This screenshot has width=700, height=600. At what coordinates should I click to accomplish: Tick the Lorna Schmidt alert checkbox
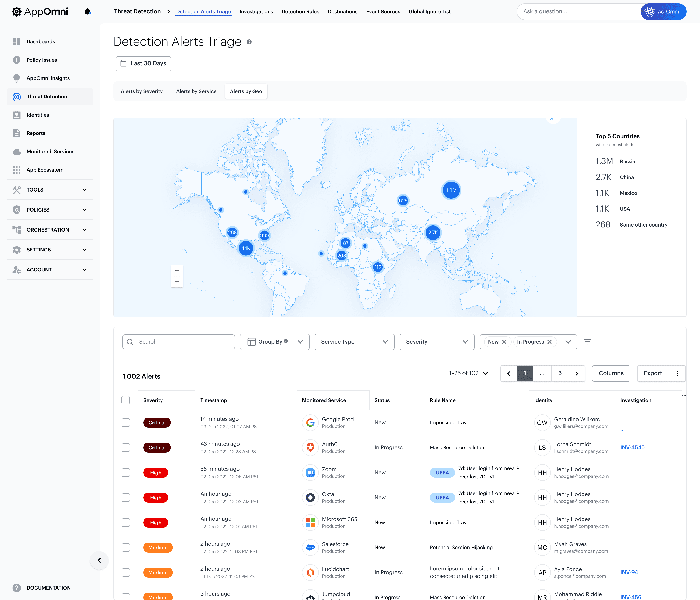126,448
